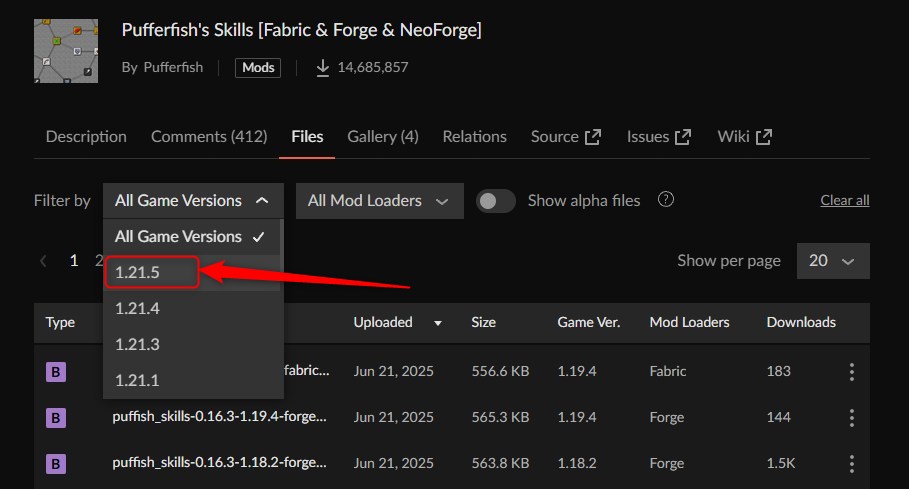The height and width of the screenshot is (489, 909).
Task: Click the Downloads column header
Action: tap(801, 322)
